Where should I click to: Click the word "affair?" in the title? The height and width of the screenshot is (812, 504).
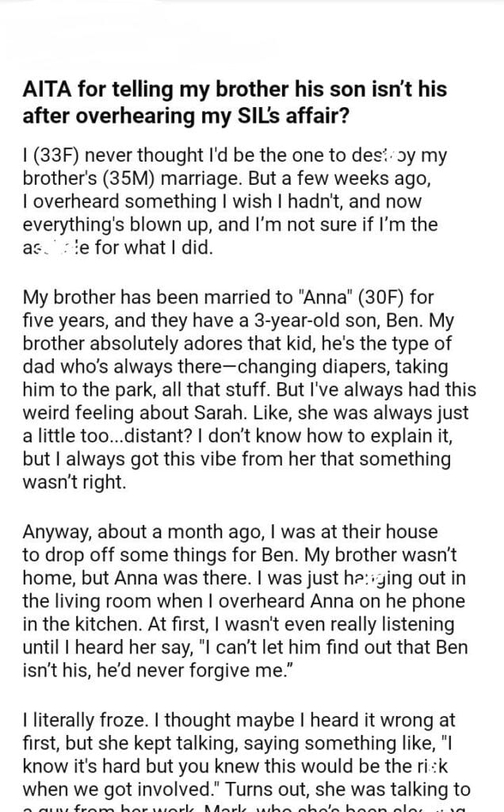click(x=324, y=113)
